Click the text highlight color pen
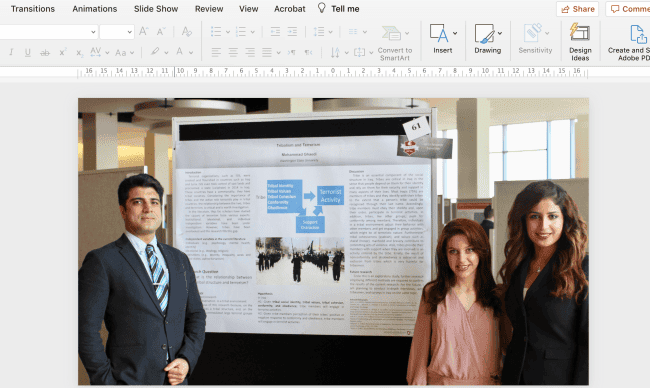Screen dimensions: 650x388 click(155, 52)
